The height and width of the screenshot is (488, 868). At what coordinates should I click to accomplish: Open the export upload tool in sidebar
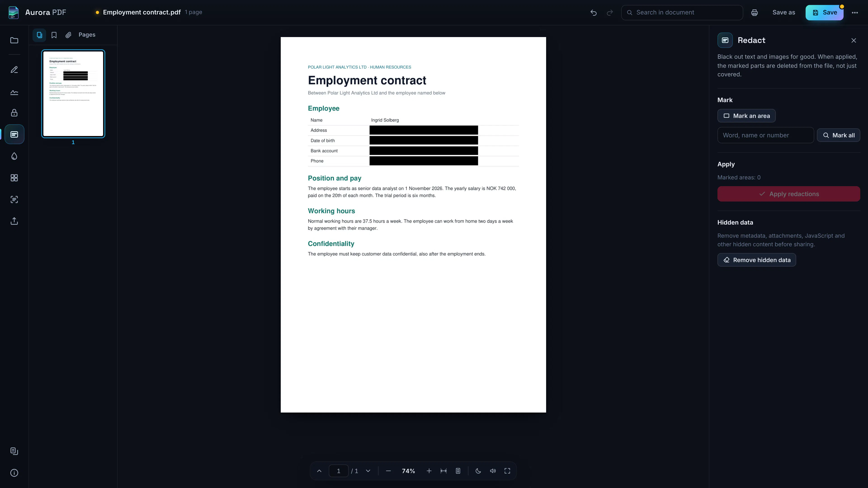14,221
